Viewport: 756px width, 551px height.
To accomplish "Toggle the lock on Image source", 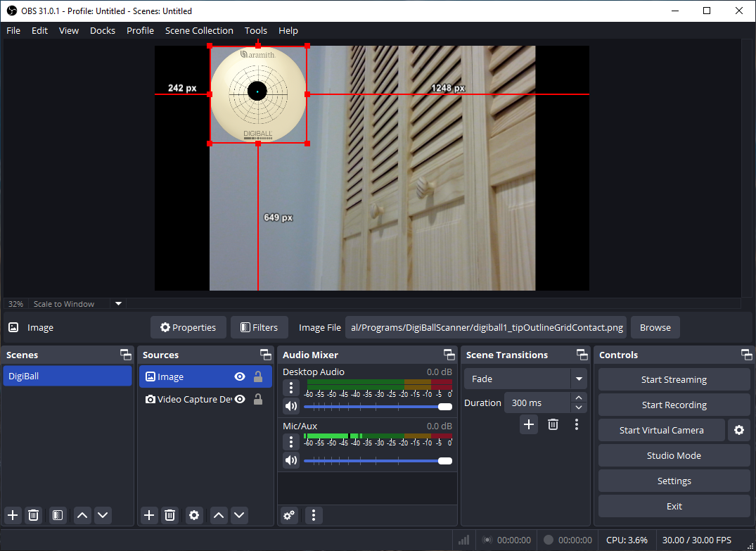I will 258,376.
